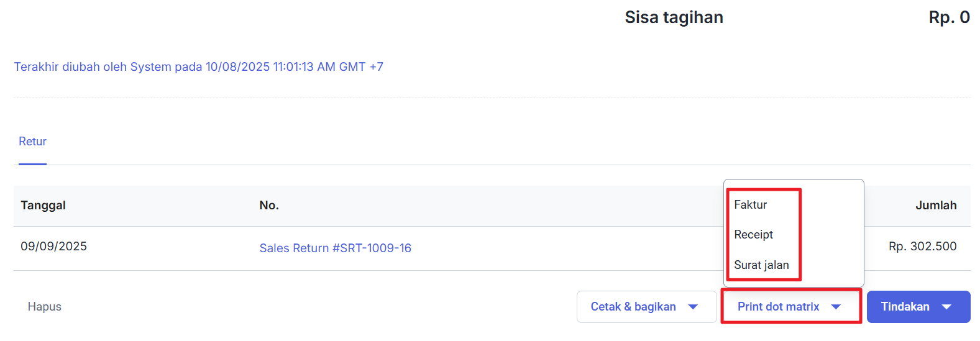Collapse the Print dot matrix caret arrow

pyautogui.click(x=836, y=307)
